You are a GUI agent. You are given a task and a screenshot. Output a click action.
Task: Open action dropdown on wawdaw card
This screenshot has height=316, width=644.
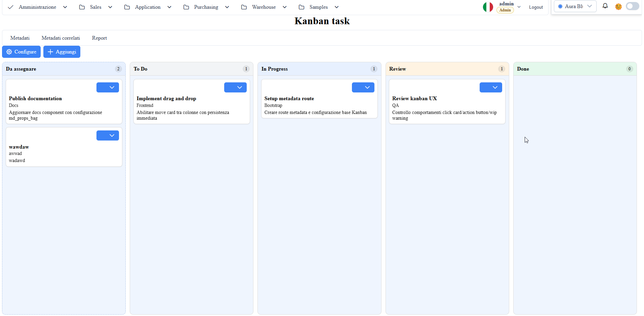point(108,135)
